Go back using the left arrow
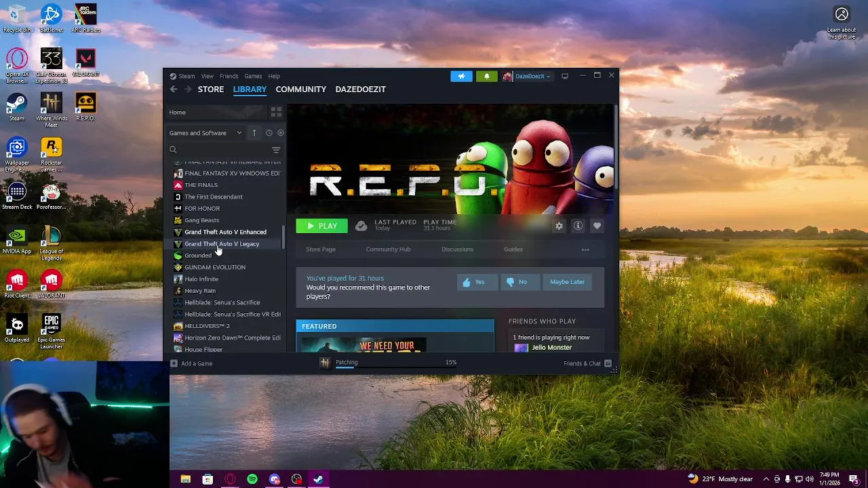 pyautogui.click(x=174, y=89)
